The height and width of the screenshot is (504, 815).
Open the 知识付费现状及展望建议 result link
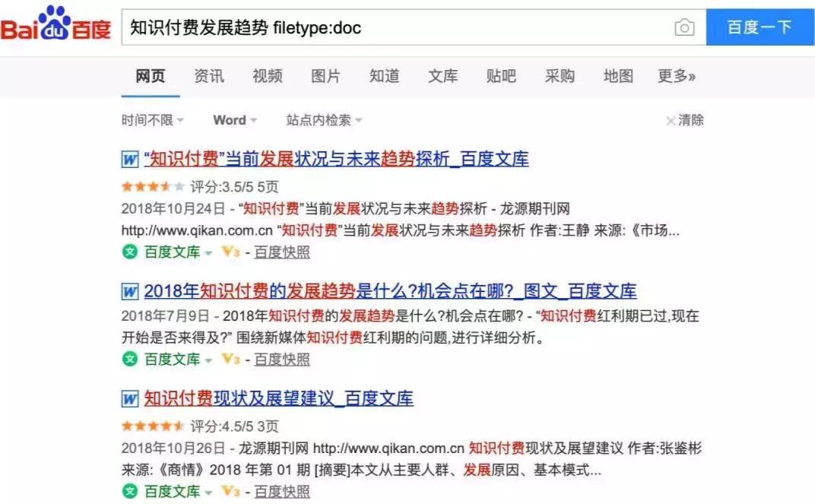click(x=277, y=399)
